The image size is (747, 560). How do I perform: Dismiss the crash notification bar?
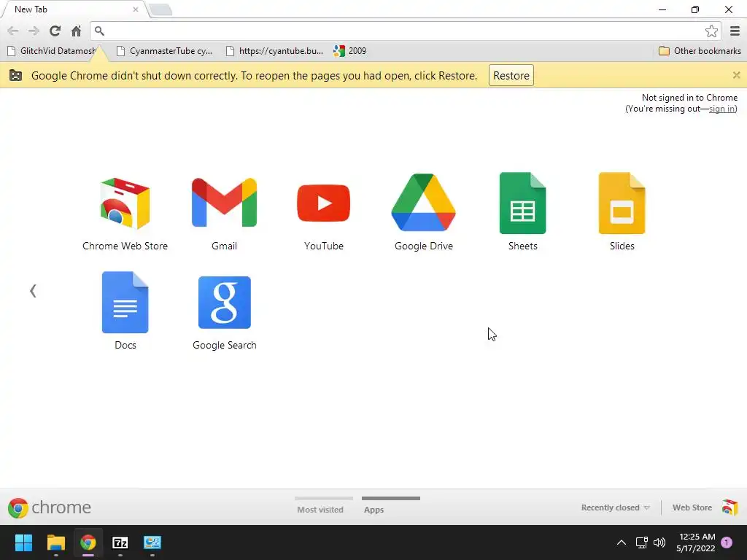pos(737,75)
